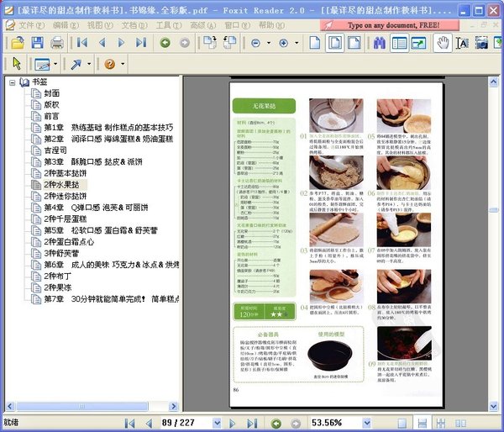Viewport: 504px width, 432px height.
Task: Go to first page using toolbar icon
Action: (82, 43)
